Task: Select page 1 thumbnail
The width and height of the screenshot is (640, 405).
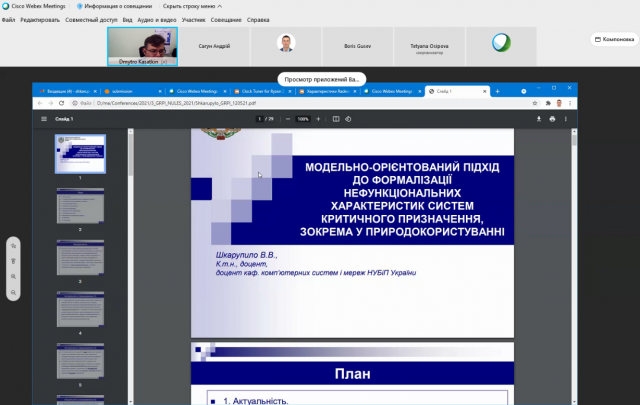Action: [x=80, y=154]
